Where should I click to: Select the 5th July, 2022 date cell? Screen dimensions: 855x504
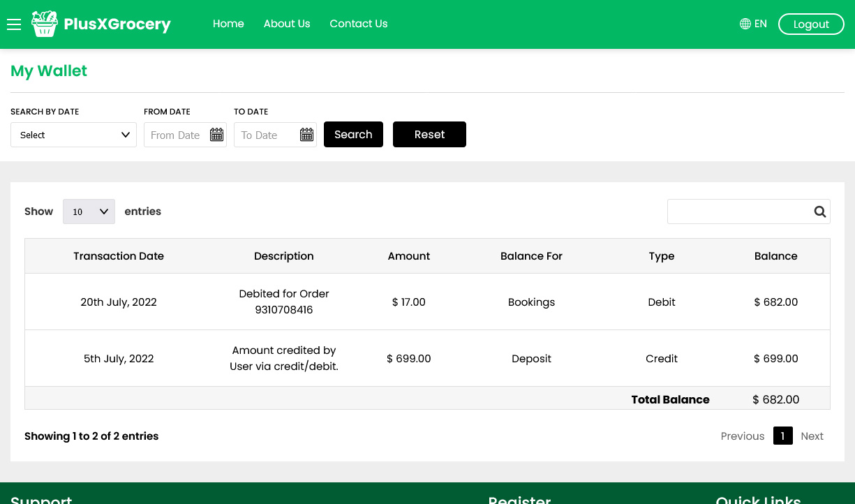[x=119, y=359]
